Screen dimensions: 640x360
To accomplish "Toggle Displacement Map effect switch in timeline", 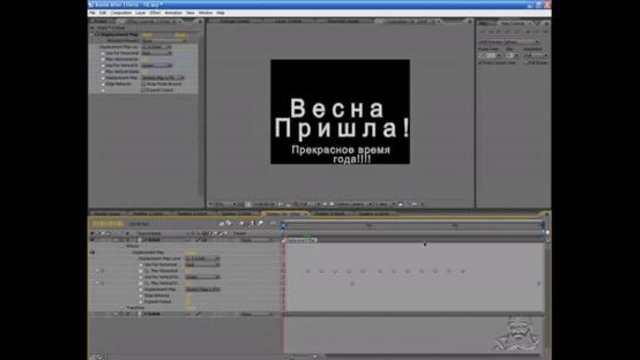I will (92, 252).
